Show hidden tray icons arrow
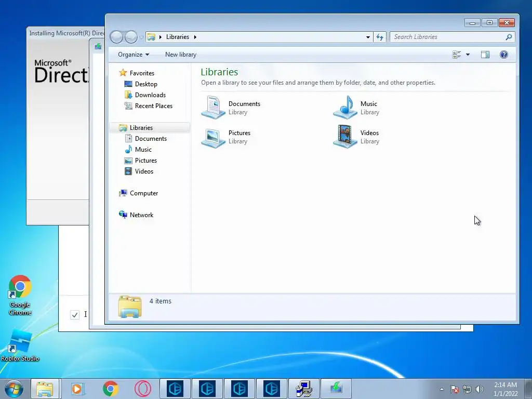 pyautogui.click(x=442, y=389)
